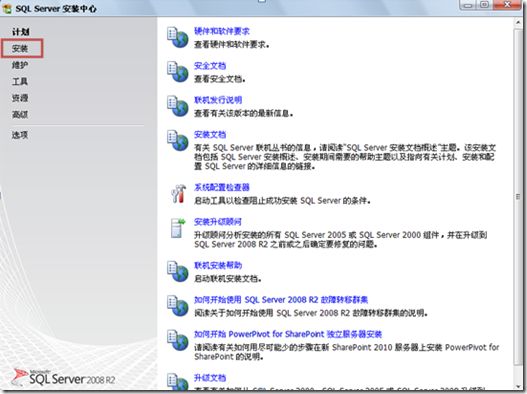Viewport: 527px width, 394px height.
Task: Click the 硬件和软件要求 globe document icon
Action: (x=178, y=37)
